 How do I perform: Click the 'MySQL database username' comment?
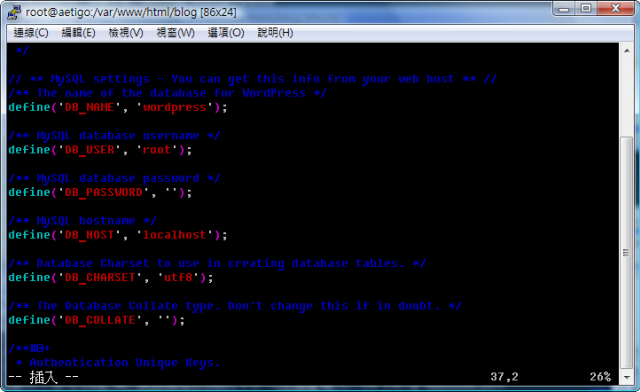click(115, 136)
